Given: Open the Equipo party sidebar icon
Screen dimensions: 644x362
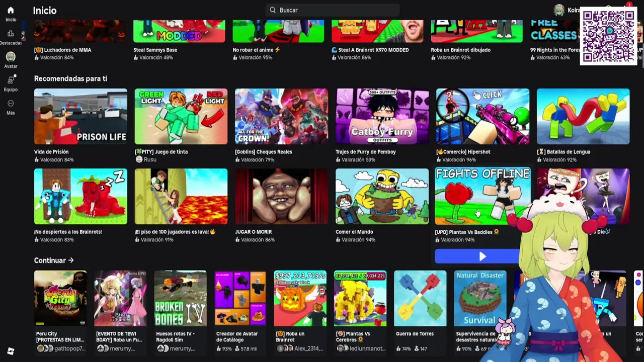Looking at the screenshot, I should [11, 80].
